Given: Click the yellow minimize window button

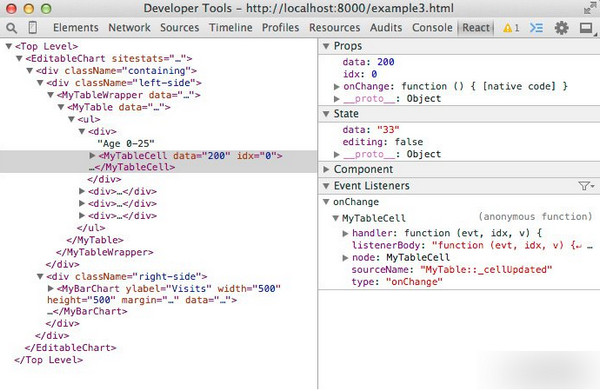Looking at the screenshot, I should pos(29,8).
